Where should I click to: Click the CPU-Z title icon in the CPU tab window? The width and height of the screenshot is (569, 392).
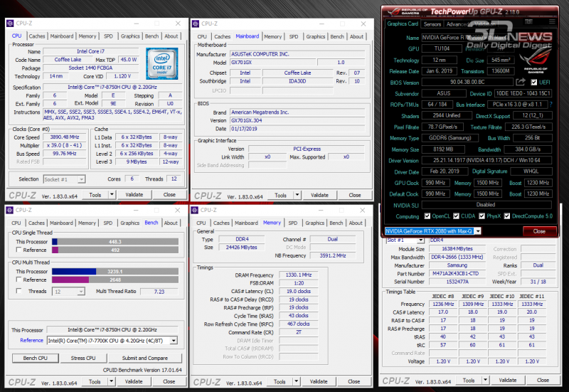[10, 23]
